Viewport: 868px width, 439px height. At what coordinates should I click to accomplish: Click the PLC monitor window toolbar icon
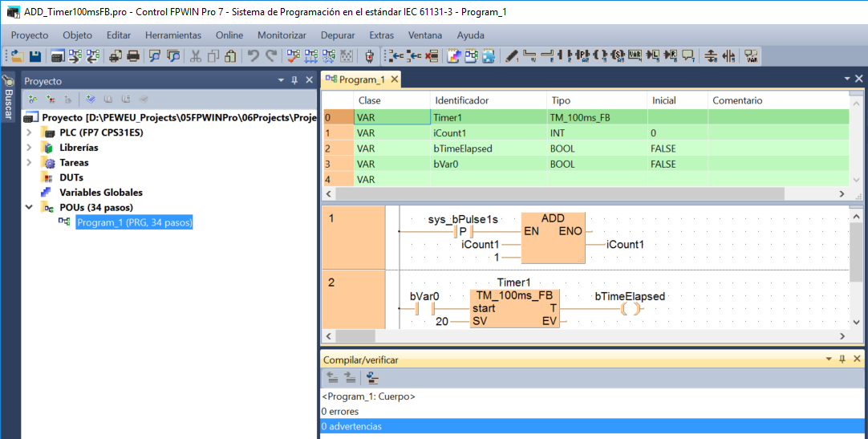point(58,56)
